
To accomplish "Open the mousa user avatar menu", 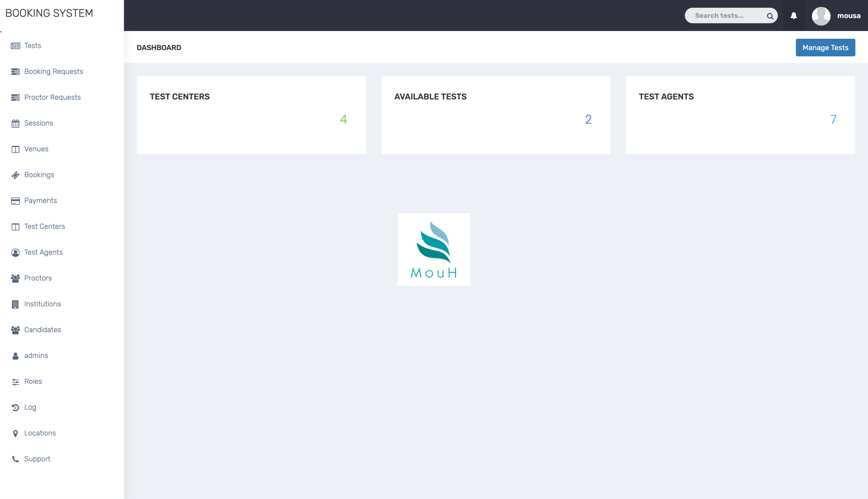I will point(821,16).
